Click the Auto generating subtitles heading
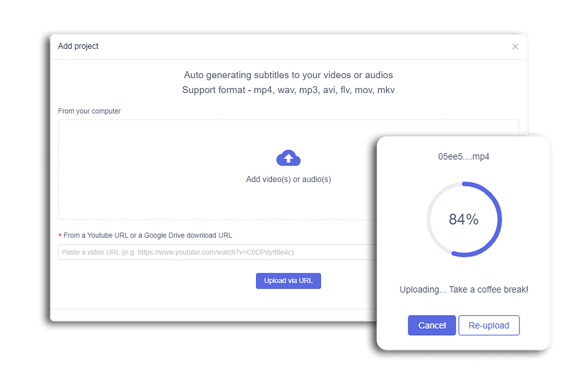Image resolution: width=588 pixels, height=383 pixels. click(288, 75)
